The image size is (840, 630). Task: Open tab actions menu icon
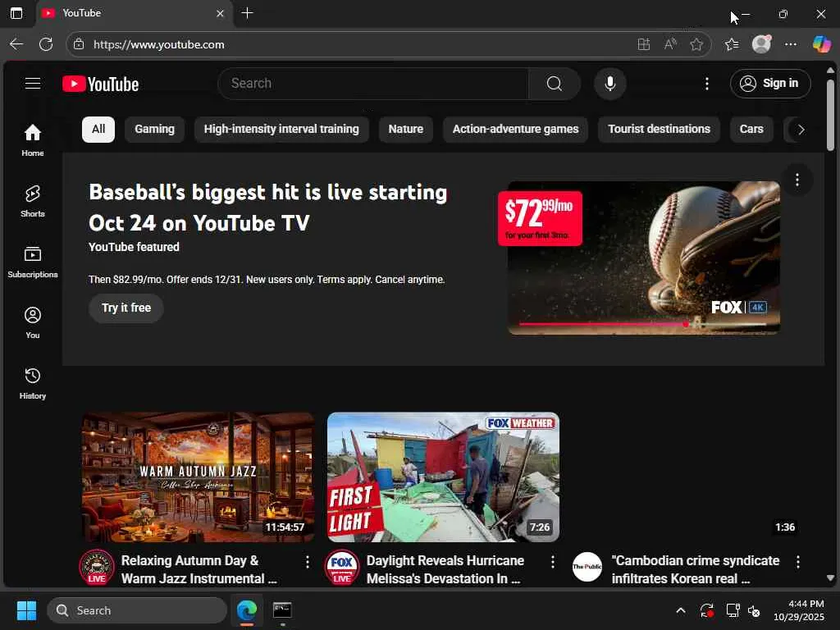(16, 13)
